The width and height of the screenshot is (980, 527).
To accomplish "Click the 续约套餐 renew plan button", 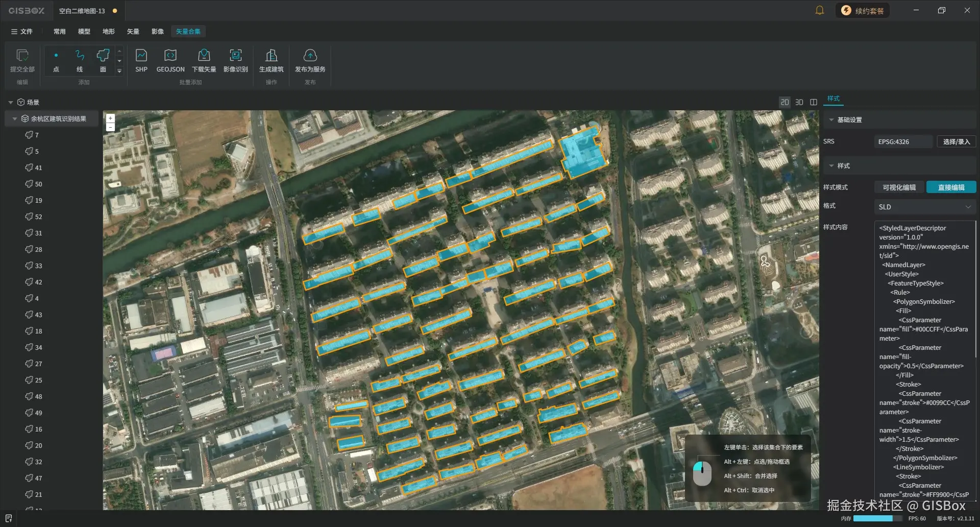I will pos(863,11).
